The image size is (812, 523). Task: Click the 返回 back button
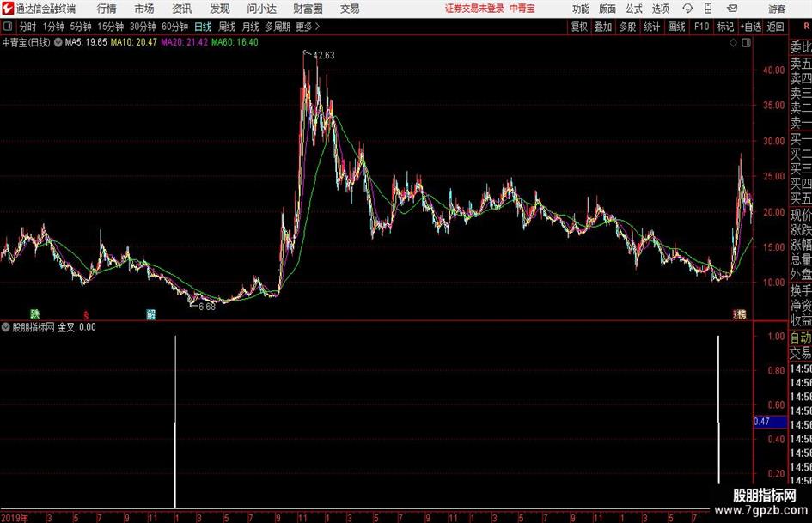pyautogui.click(x=776, y=27)
